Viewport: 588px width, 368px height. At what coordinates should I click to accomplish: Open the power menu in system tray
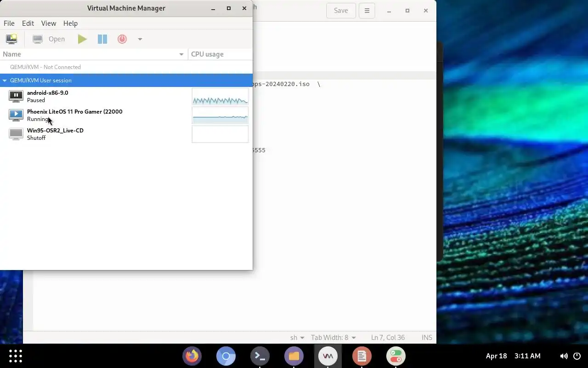[x=577, y=356]
